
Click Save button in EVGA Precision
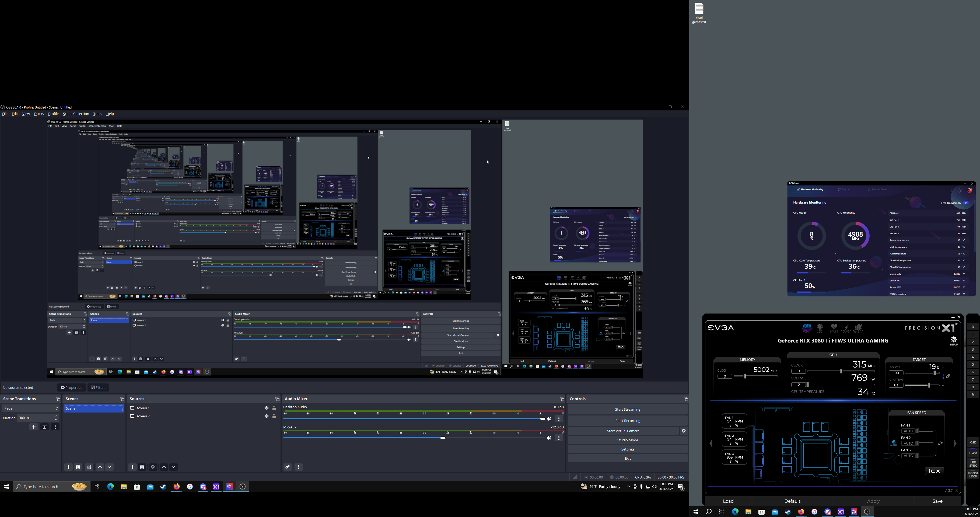tap(937, 501)
